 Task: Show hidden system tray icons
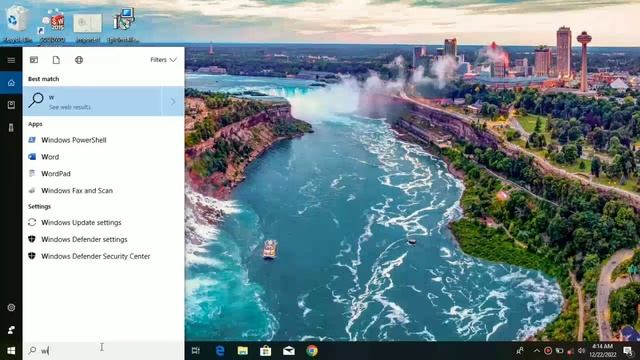pyautogui.click(x=537, y=351)
